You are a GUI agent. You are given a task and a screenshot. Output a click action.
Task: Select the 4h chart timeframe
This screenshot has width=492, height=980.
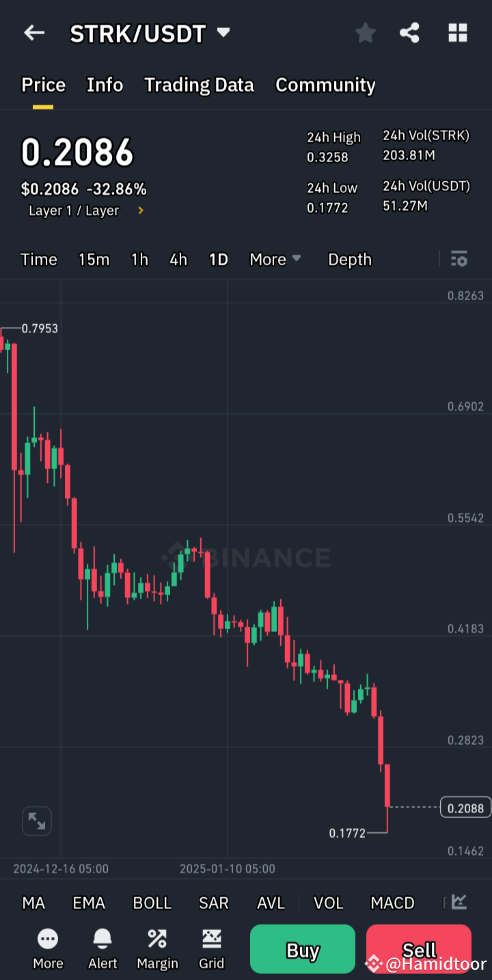click(x=178, y=259)
